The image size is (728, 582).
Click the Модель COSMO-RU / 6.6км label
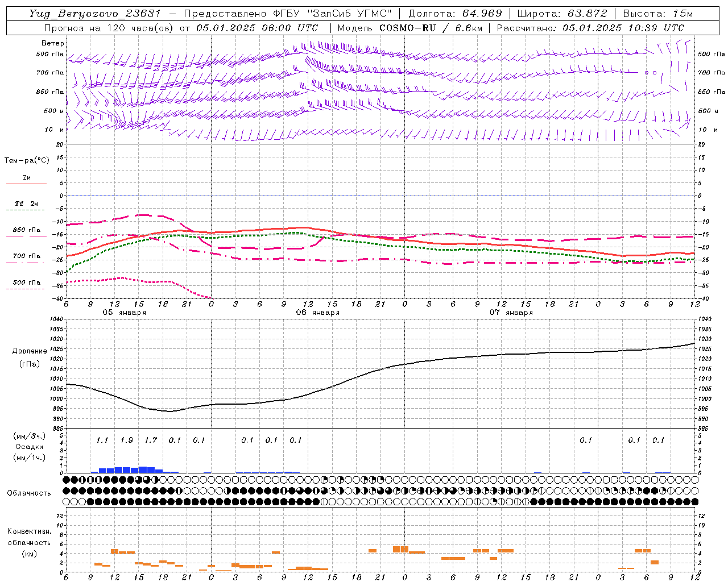tap(410, 28)
